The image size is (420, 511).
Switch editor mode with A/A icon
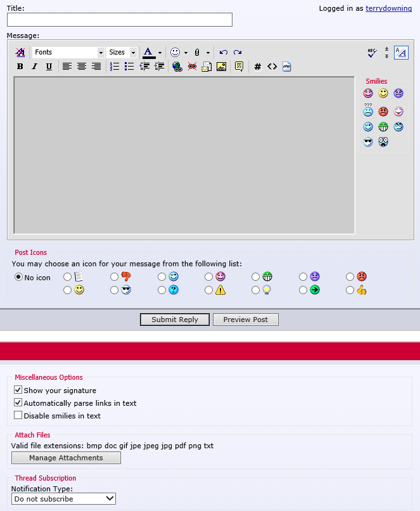(401, 53)
